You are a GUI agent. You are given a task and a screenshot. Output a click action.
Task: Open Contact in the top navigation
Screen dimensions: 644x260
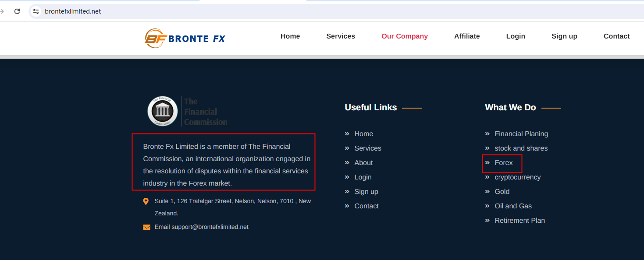(x=616, y=36)
